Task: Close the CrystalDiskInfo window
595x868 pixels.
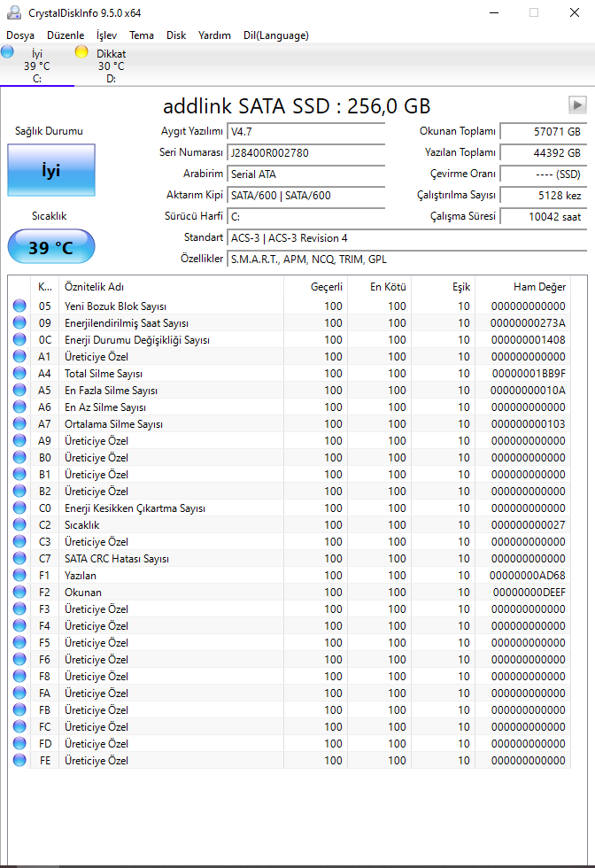Action: 575,12
